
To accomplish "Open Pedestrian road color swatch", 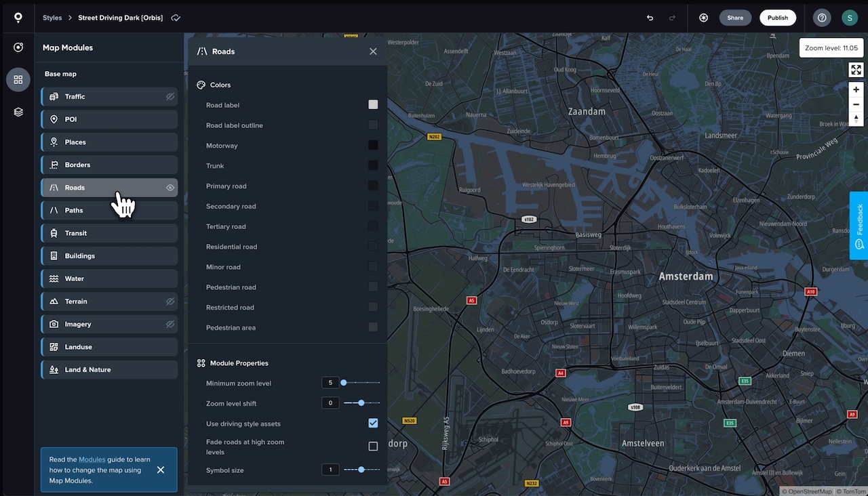I will coord(373,287).
